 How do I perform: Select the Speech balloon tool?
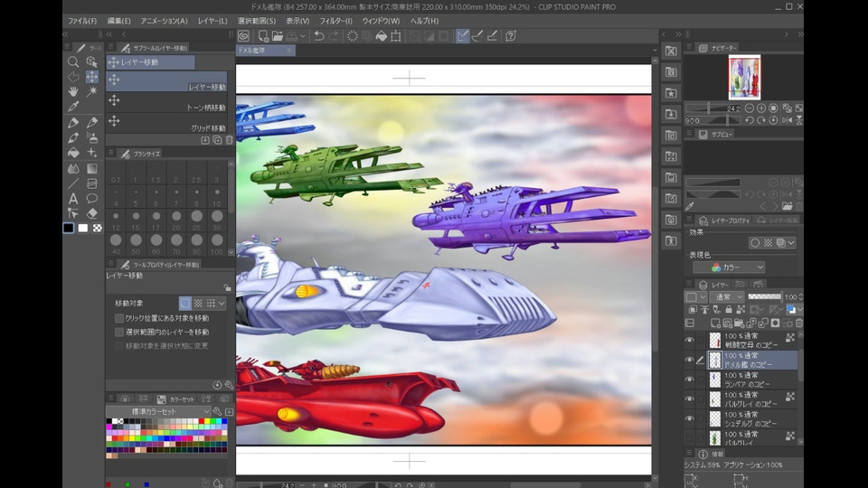92,199
